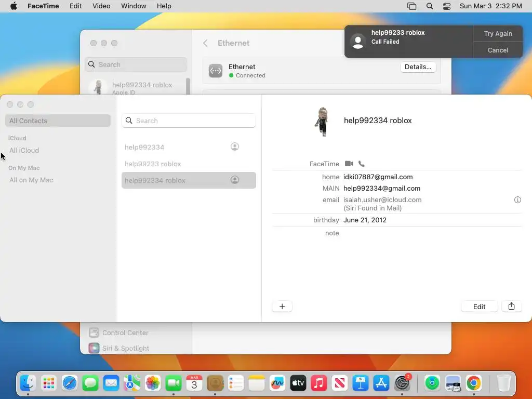The height and width of the screenshot is (399, 532).
Task: Click help992334@gmail.com MAIN email
Action: point(382,188)
